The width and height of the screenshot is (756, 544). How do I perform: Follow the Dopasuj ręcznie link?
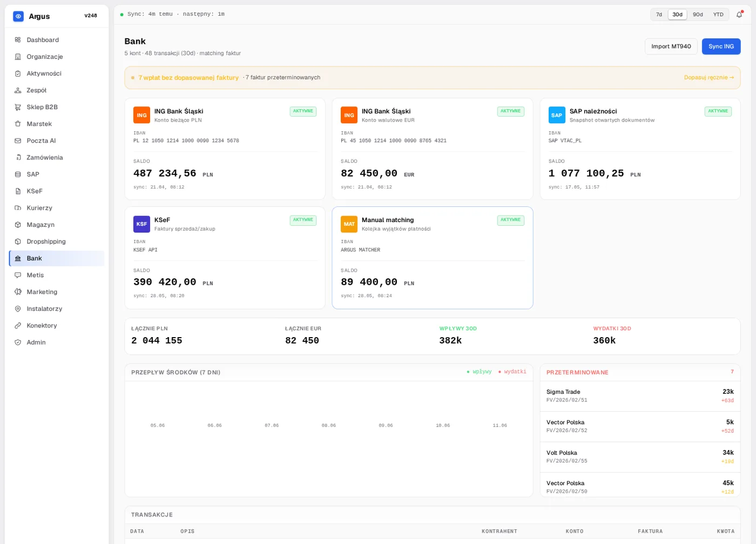point(708,77)
